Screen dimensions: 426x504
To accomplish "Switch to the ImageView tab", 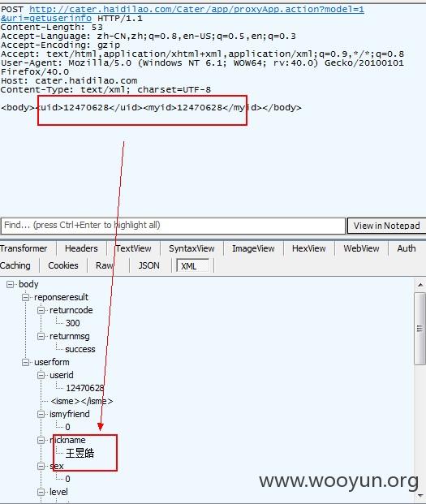I will 253,248.
